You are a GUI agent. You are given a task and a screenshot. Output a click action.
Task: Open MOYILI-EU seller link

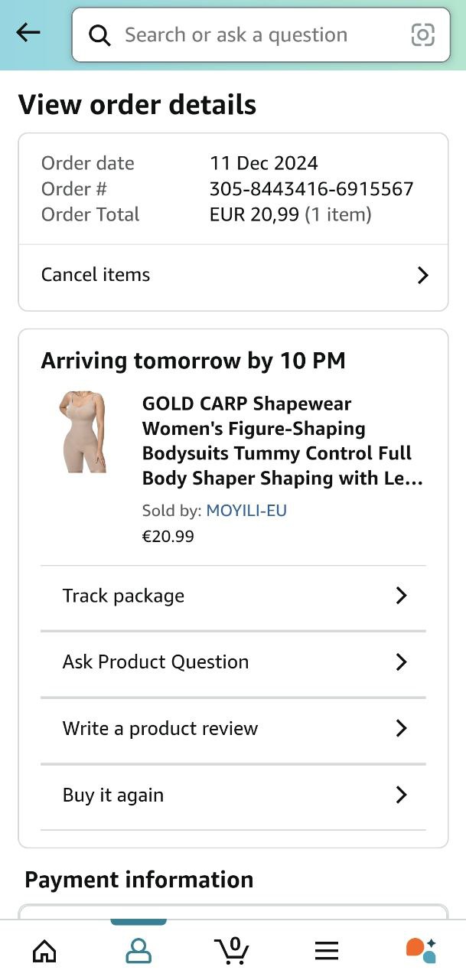[x=246, y=511]
